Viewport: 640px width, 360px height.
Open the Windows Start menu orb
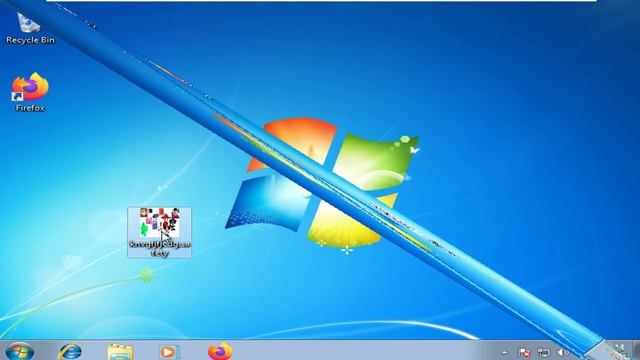coord(19,351)
